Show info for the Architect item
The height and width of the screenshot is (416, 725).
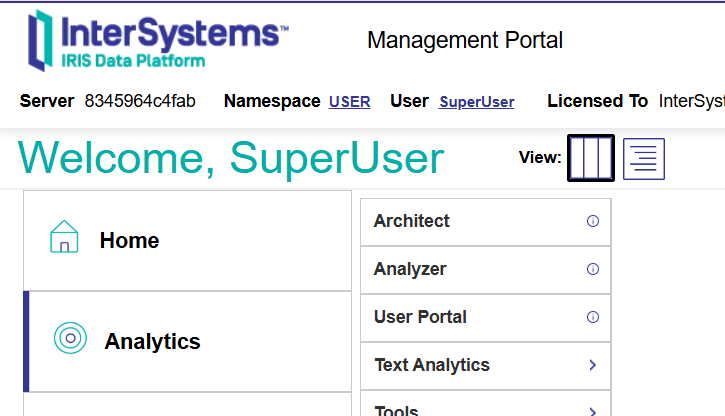pos(592,221)
